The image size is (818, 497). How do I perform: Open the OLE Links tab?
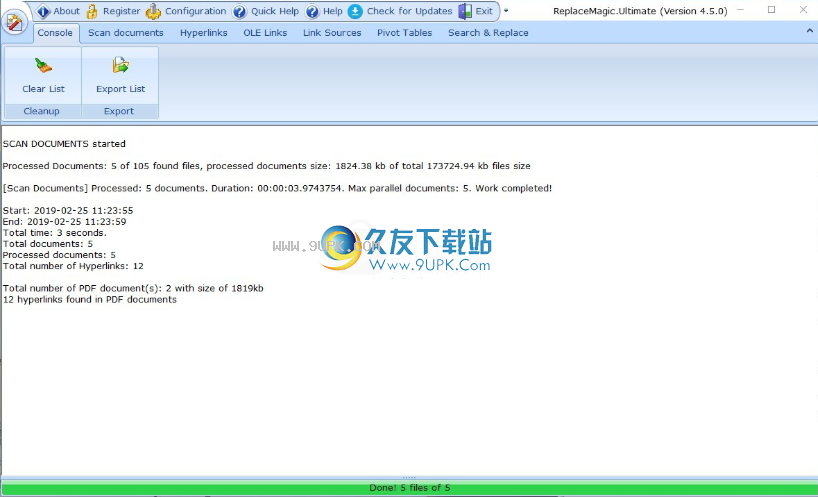[265, 33]
